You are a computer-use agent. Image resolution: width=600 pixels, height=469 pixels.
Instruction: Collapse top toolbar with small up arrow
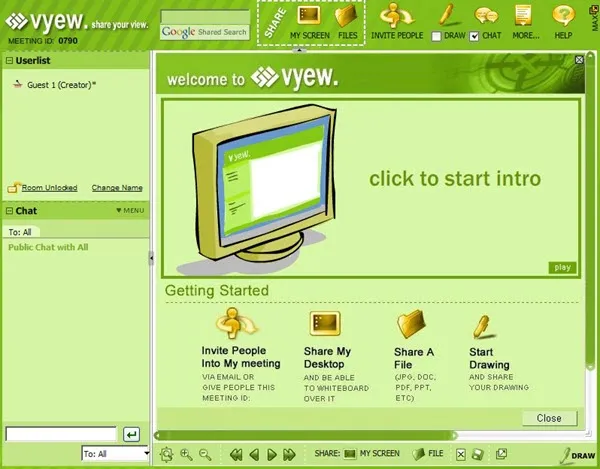pos(299,50)
